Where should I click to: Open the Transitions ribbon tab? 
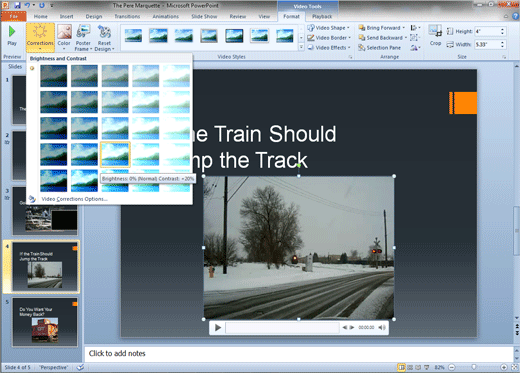coord(127,16)
